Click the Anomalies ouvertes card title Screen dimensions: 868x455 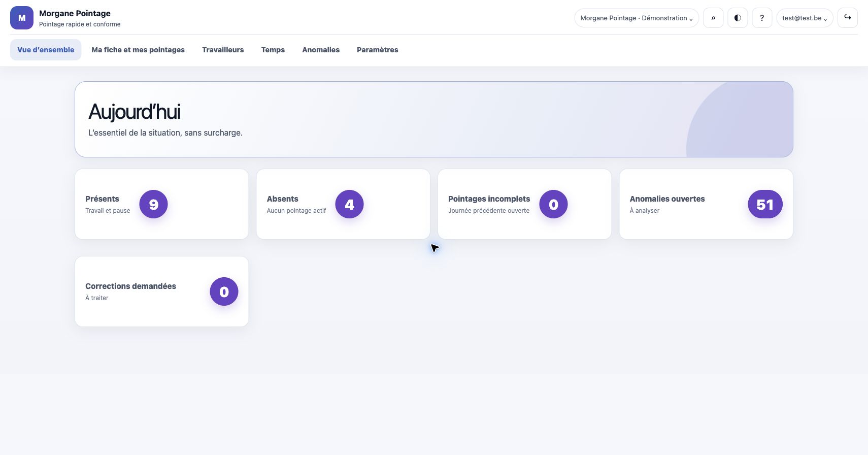tap(667, 199)
